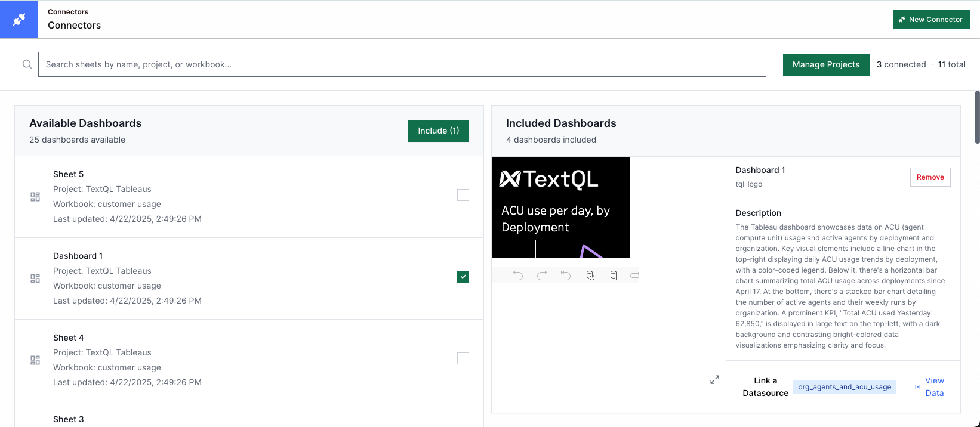
Task: Check the Sheet 5 checkbox
Action: (463, 195)
